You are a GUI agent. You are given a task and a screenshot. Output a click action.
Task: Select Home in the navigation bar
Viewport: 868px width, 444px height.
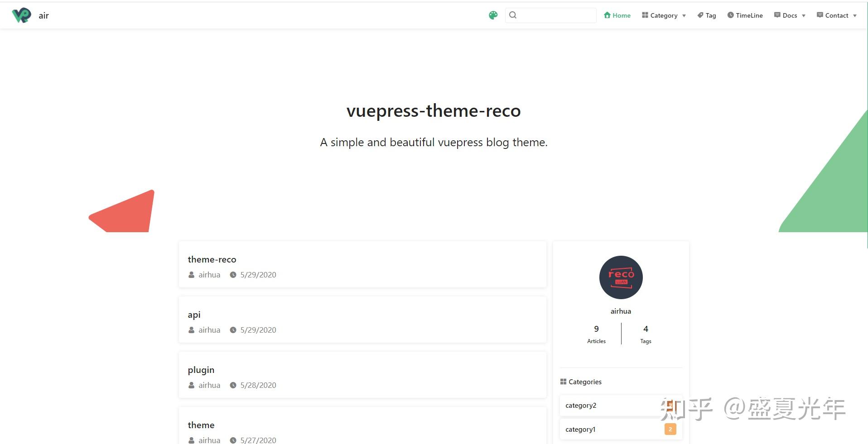(621, 15)
